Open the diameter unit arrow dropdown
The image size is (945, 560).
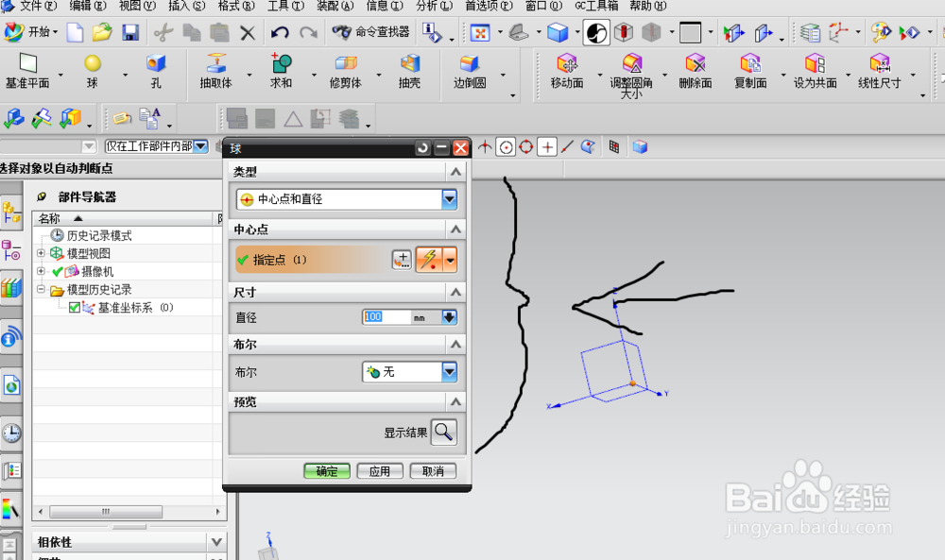(450, 316)
